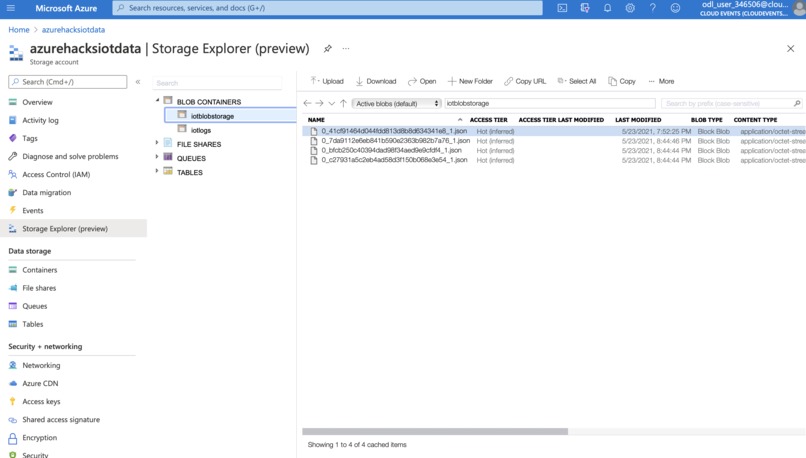Screen dimensions: 806x458
Task: Click Open in the blob toolbar
Action: (422, 81)
